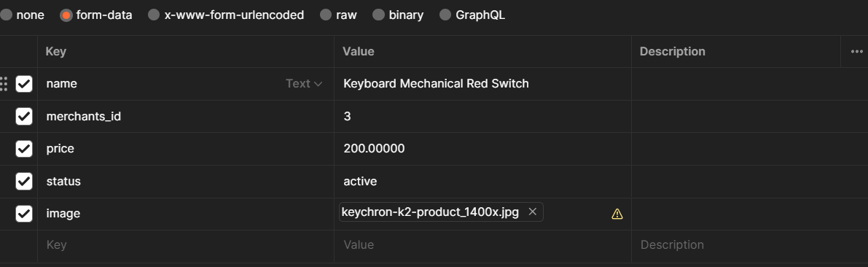Click the form-data radio button

(x=66, y=15)
